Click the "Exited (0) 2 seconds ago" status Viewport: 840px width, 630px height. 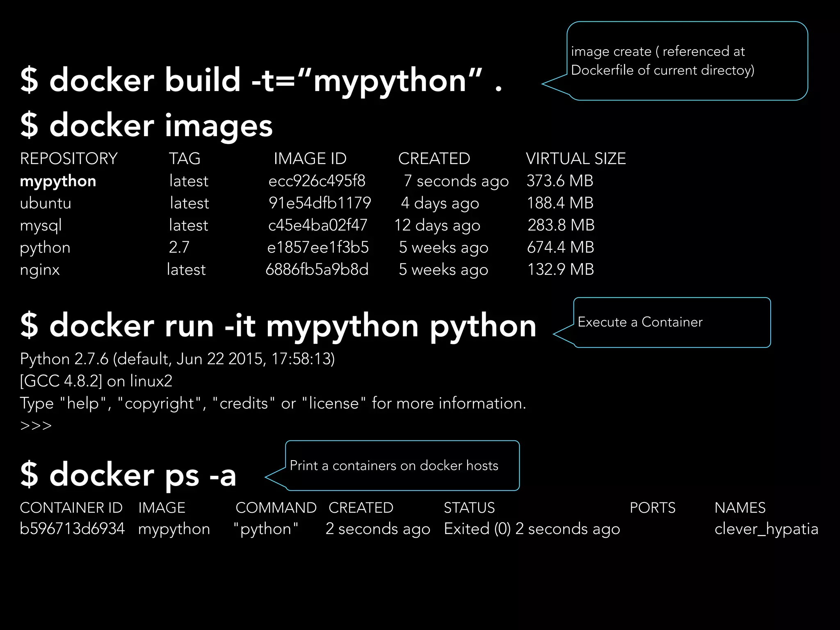[532, 529]
